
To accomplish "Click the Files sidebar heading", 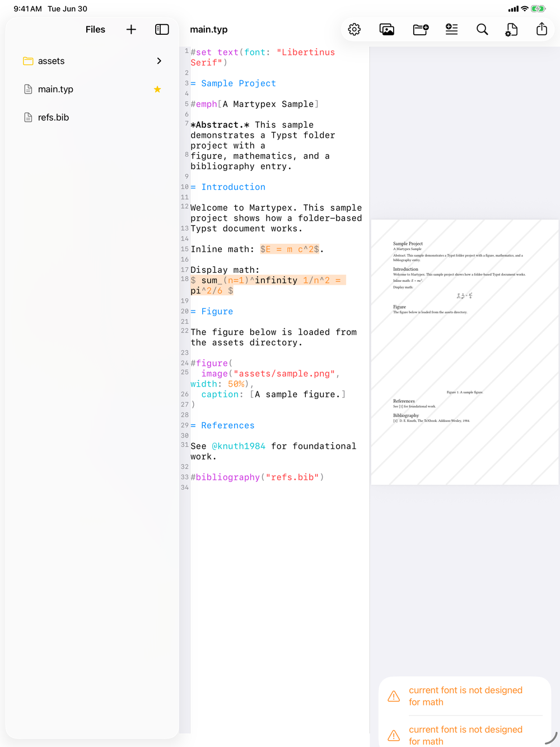I will (95, 29).
